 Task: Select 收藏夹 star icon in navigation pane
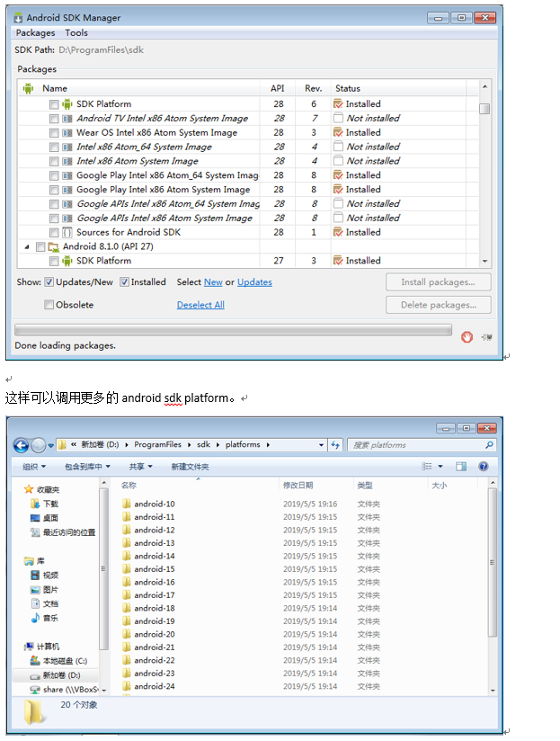29,489
